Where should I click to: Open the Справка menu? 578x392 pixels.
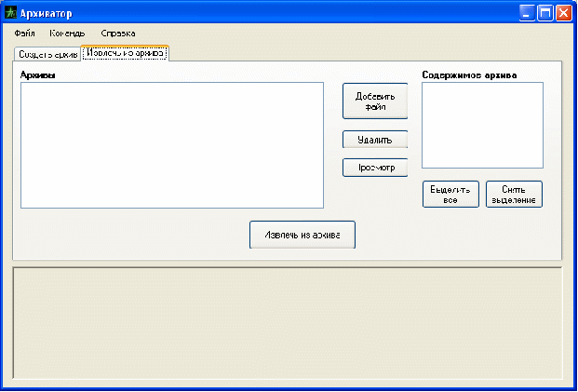(x=118, y=34)
